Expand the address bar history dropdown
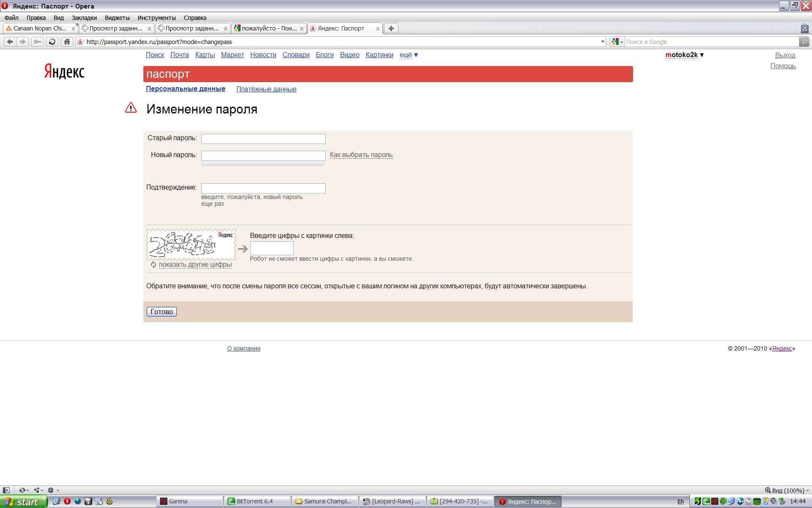Viewport: 812px width, 508px height. pyautogui.click(x=603, y=41)
